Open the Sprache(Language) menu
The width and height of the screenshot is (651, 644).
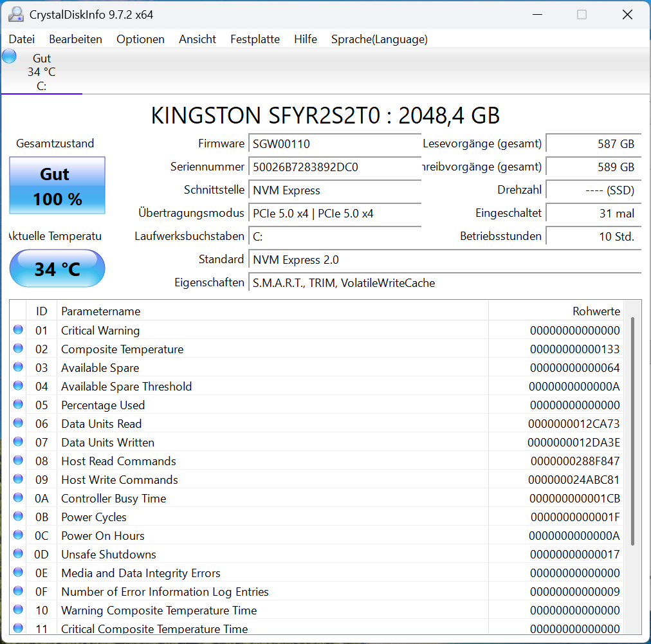click(379, 39)
